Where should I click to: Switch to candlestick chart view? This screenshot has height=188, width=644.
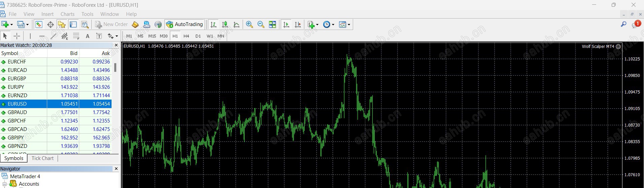tap(225, 24)
